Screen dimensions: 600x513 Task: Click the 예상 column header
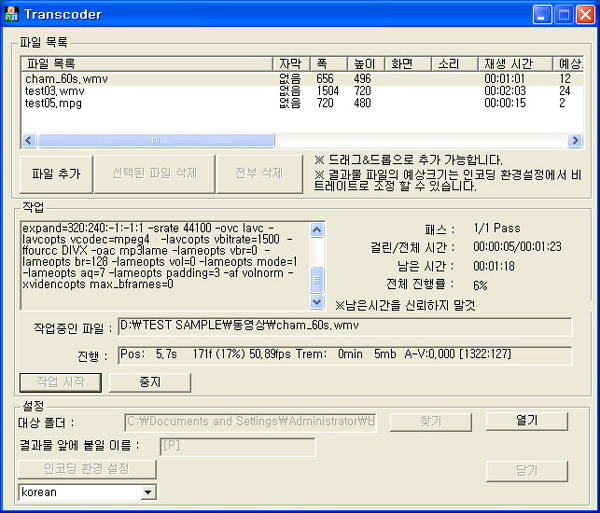click(568, 64)
